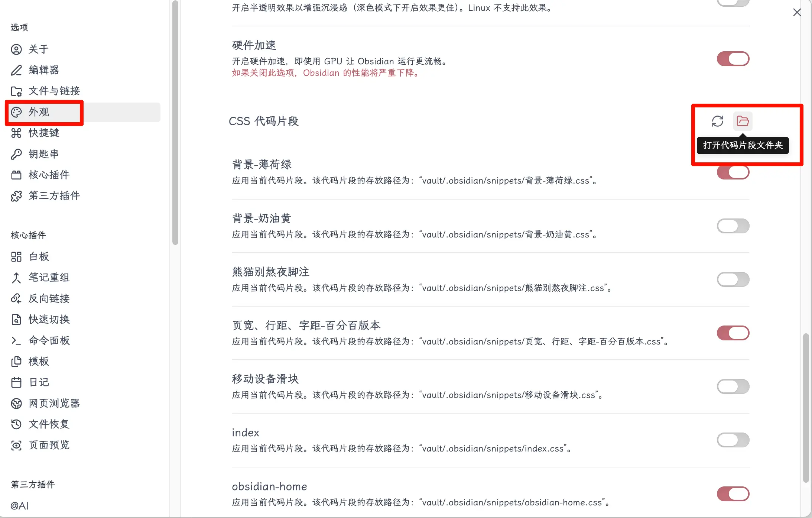
Task: Click the 快捷键 command-key icon
Action: 16,133
